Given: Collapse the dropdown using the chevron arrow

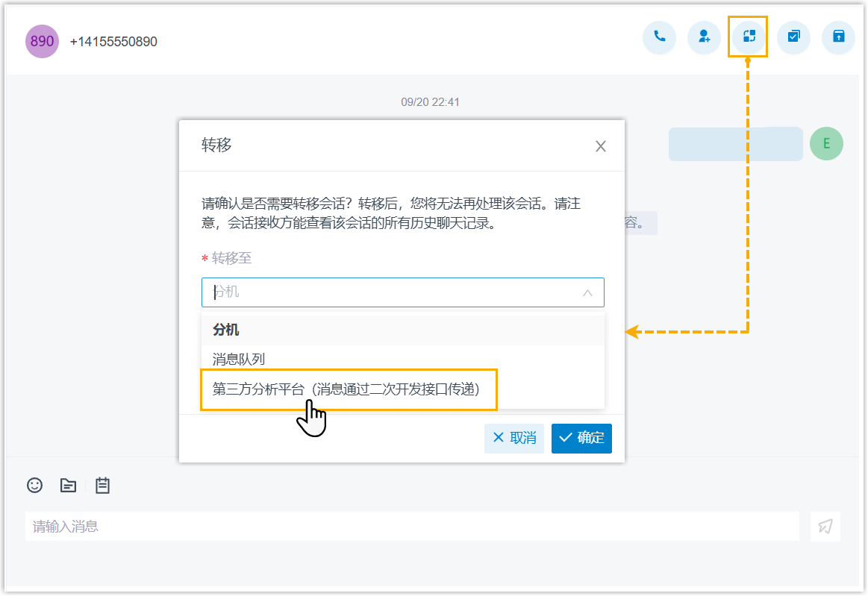Looking at the screenshot, I should (587, 293).
